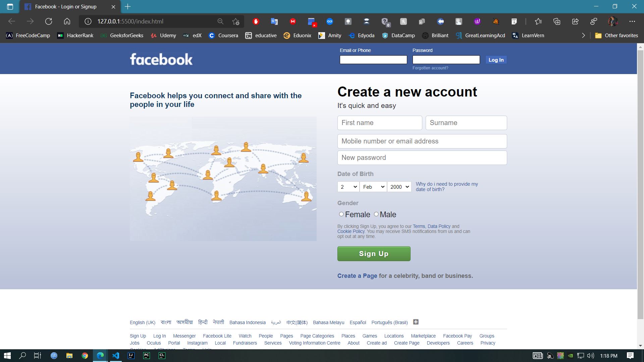Open the birth year dropdown showing 2000
This screenshot has width=644, height=362.
click(x=399, y=187)
